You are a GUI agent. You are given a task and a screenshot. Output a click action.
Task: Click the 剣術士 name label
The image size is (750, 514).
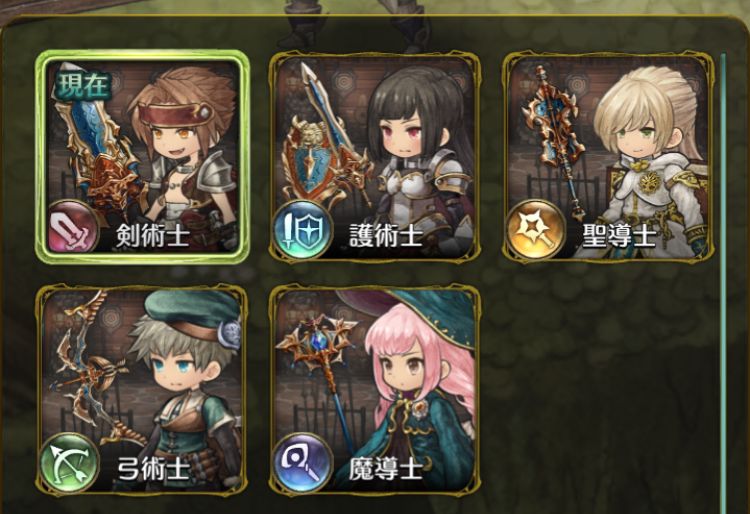[x=153, y=236]
